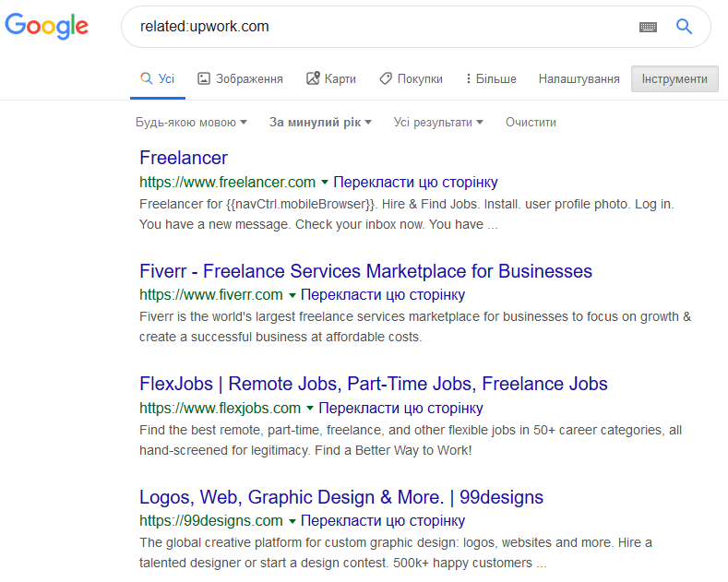Open the Покупки tab
Image resolution: width=728 pixels, height=582 pixels.
tap(411, 79)
